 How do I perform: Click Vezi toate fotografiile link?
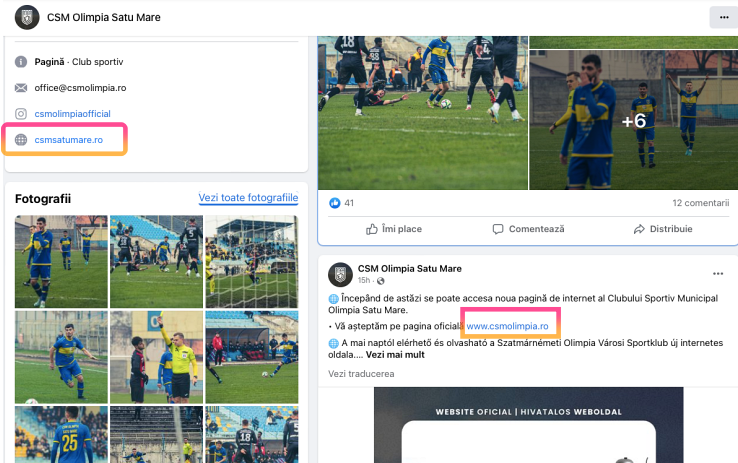tap(248, 198)
